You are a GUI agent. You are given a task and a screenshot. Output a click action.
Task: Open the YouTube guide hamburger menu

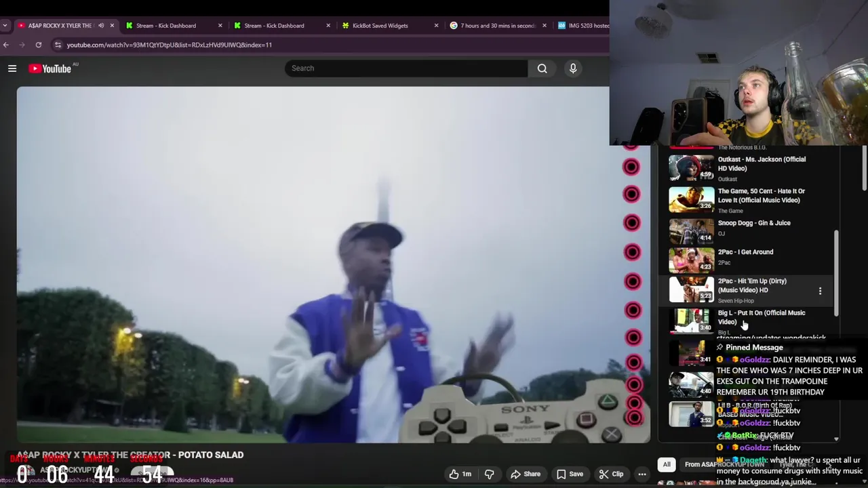point(12,68)
